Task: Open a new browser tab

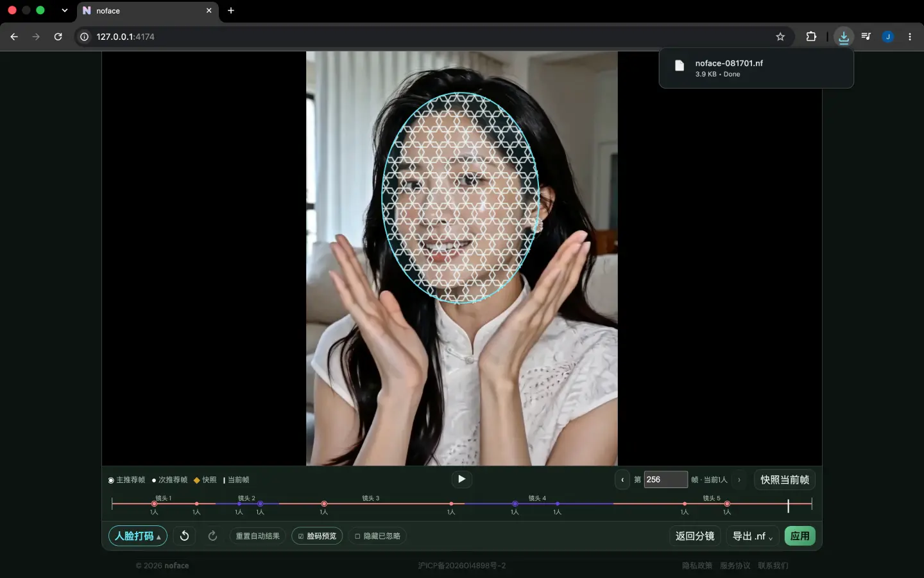Action: [231, 10]
